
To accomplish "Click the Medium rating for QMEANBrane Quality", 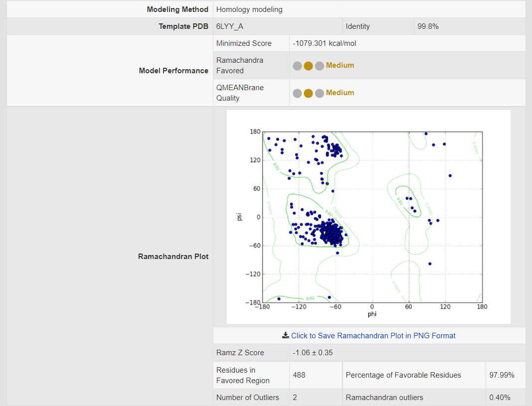I will pos(340,93).
